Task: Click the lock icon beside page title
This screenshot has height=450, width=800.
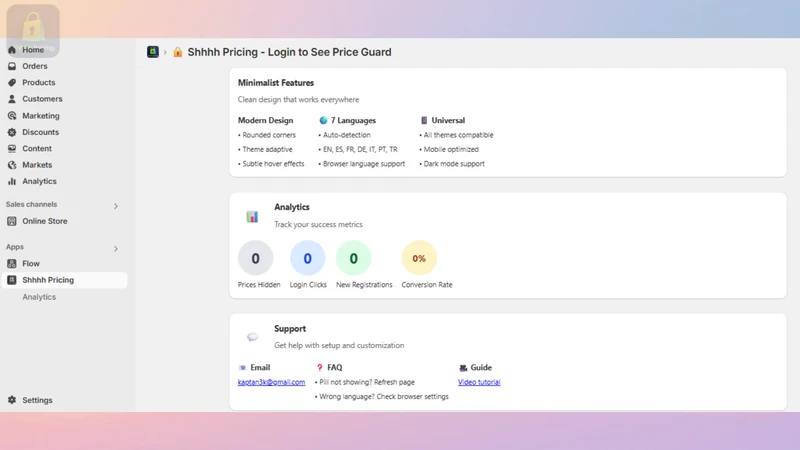Action: click(x=178, y=52)
